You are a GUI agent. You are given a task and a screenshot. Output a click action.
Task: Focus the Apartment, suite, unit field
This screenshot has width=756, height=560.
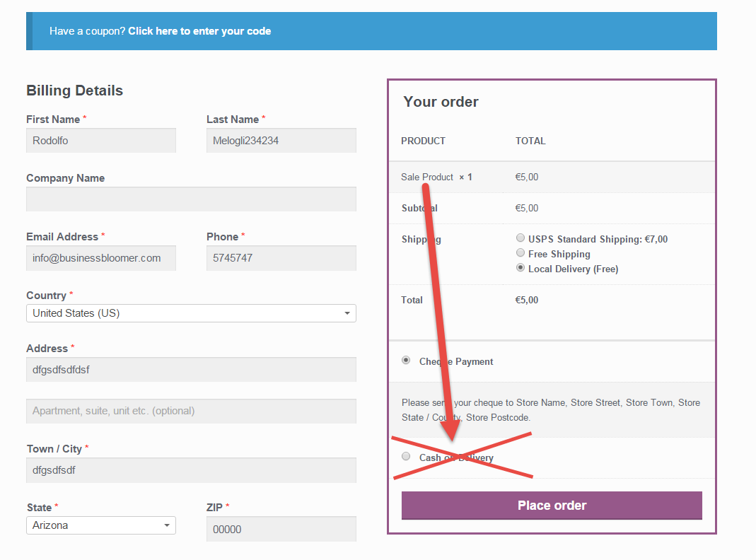click(191, 411)
